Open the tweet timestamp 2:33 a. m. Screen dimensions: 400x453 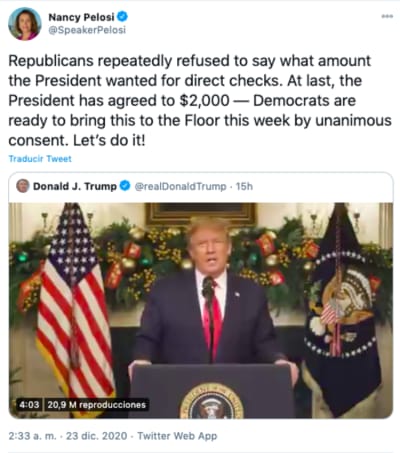(x=33, y=436)
